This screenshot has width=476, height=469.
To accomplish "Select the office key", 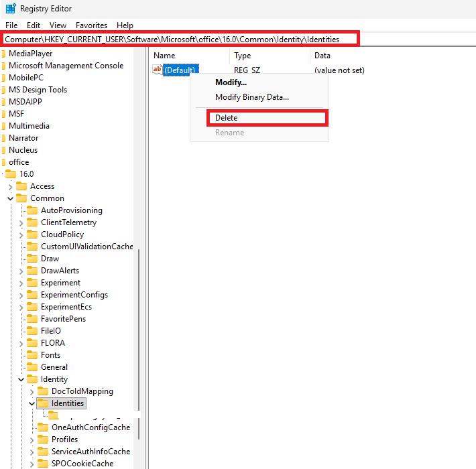I will pos(19,162).
